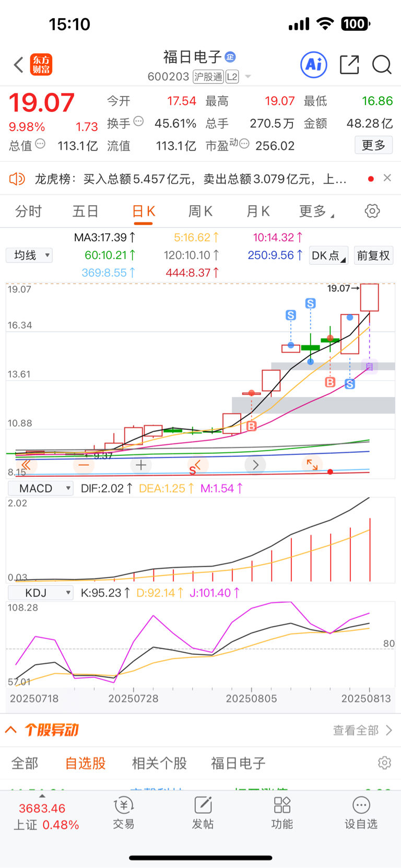401x868 pixels.
Task: Tap the last red candle on 20250813
Action: tap(370, 298)
